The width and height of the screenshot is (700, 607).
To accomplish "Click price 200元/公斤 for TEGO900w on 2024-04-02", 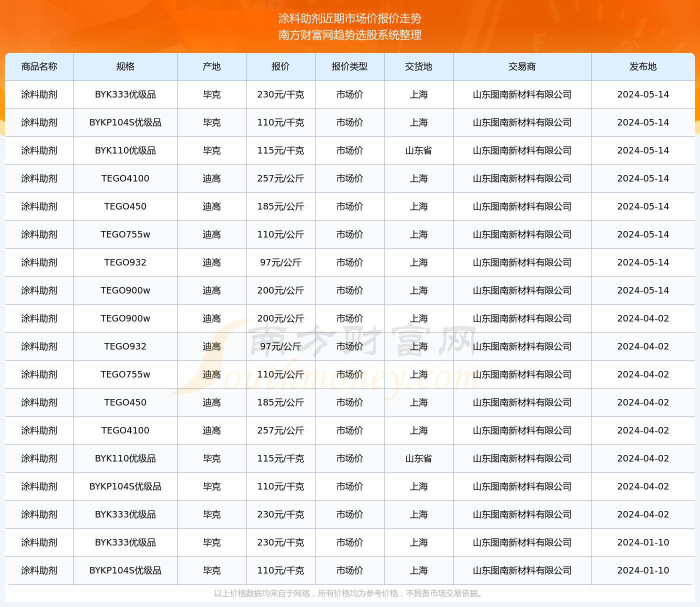I will pos(280,318).
